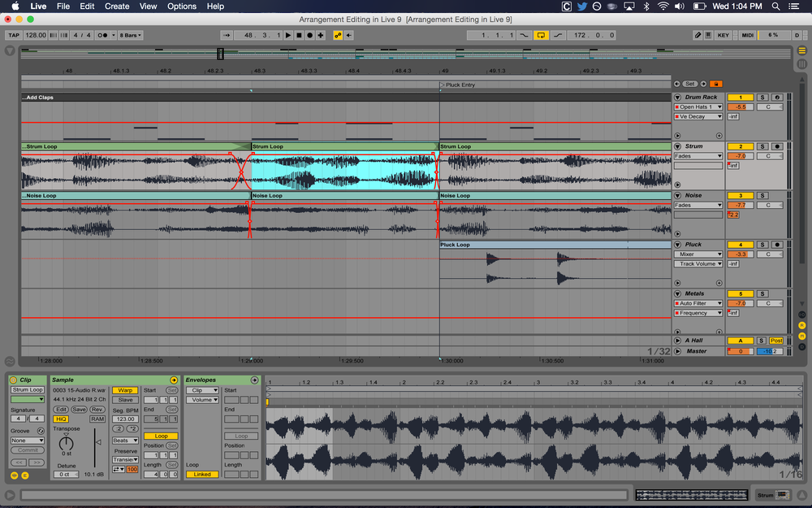Toggle the Lock Envelopes button

coord(716,84)
